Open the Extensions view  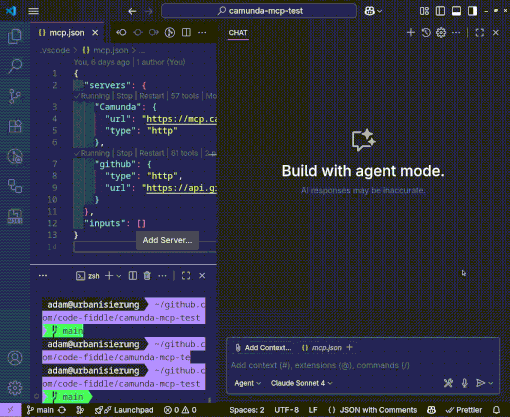coord(15,126)
